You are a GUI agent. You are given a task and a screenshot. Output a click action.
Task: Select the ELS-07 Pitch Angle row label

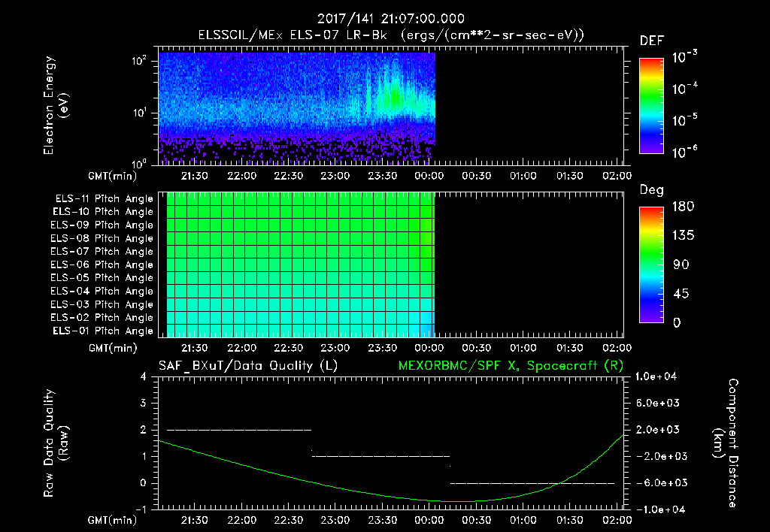point(102,251)
